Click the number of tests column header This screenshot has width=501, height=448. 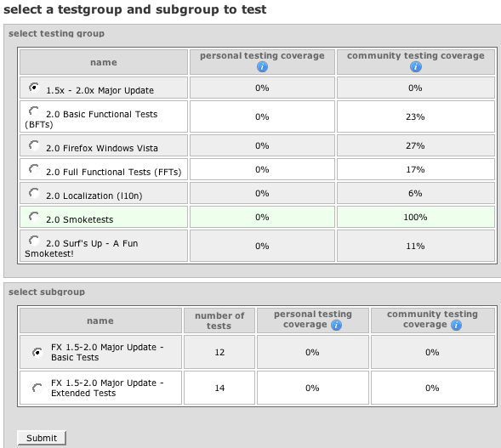pyautogui.click(x=219, y=320)
